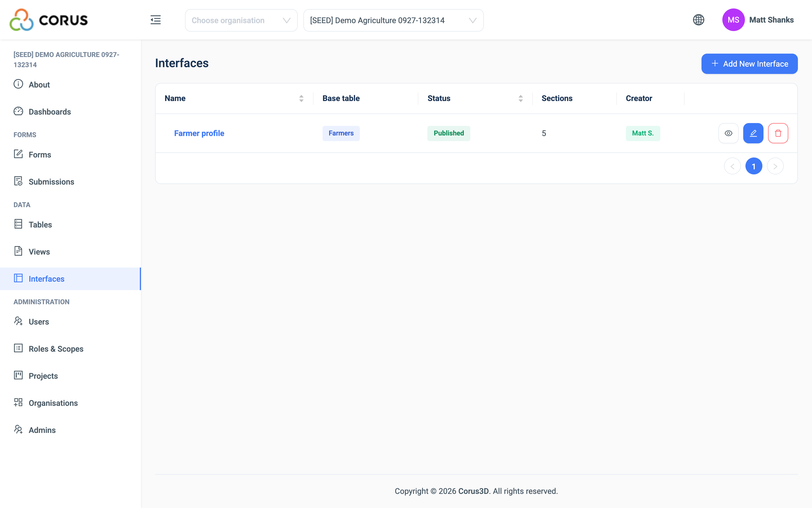Navigate to Tables in the sidebar
812x508 pixels.
pyautogui.click(x=70, y=224)
